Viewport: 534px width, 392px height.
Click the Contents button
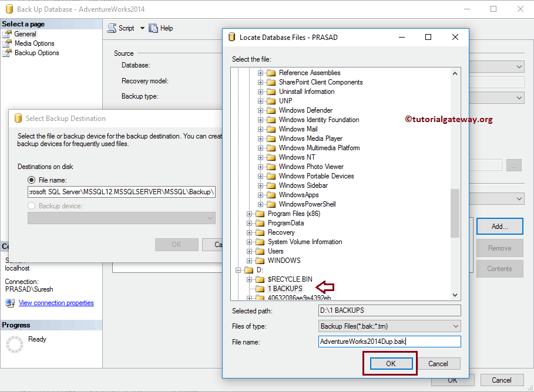499,269
